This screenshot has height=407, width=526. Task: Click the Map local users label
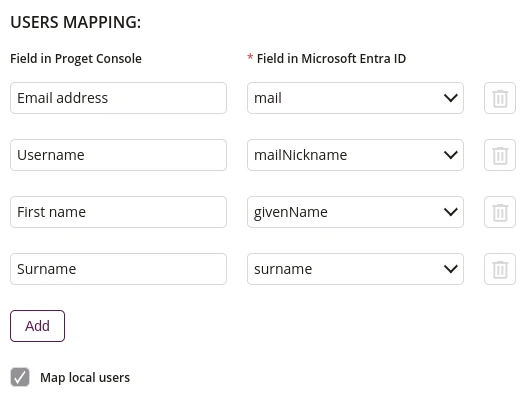(85, 377)
